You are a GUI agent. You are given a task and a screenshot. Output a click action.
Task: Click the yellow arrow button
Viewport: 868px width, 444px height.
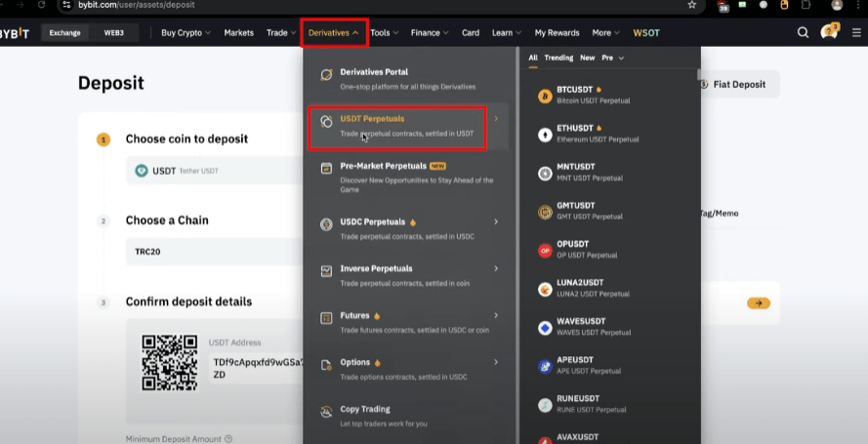[759, 303]
